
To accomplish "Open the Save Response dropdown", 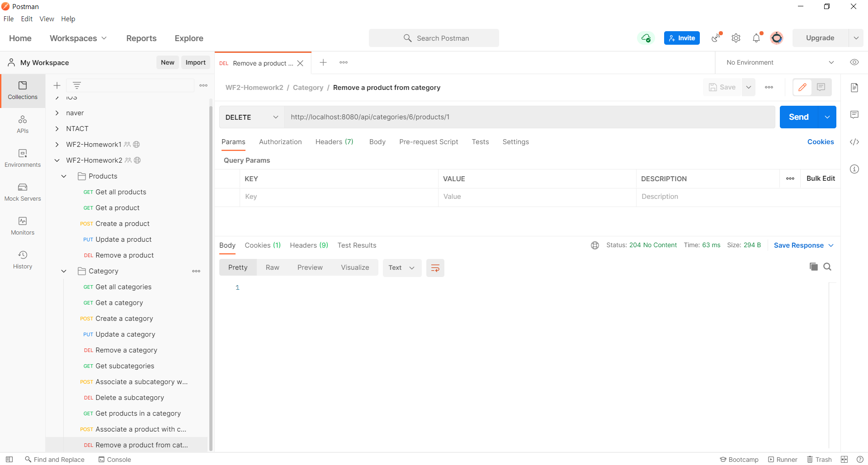I will click(x=804, y=245).
